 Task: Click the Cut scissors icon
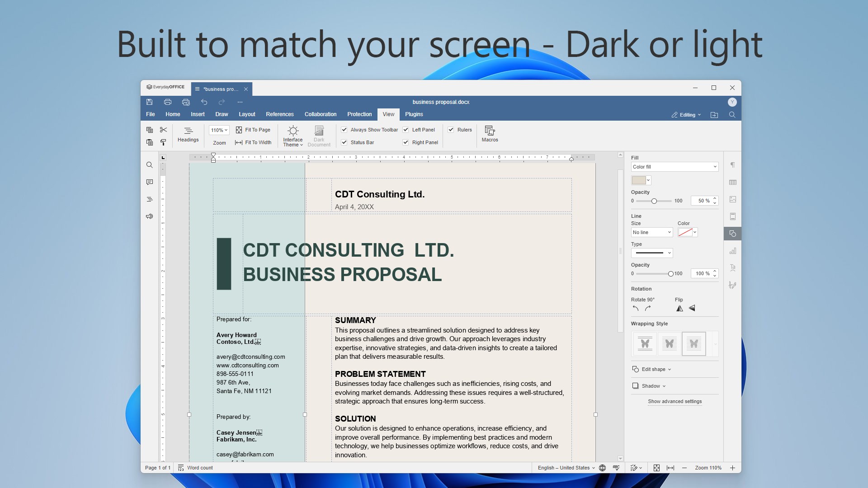[163, 130]
